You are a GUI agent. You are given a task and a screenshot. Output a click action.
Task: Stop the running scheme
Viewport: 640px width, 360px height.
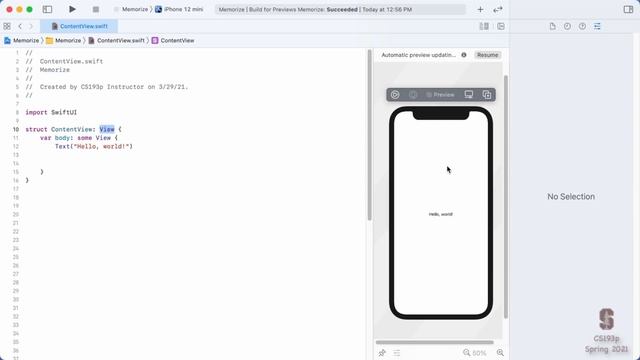point(96,9)
